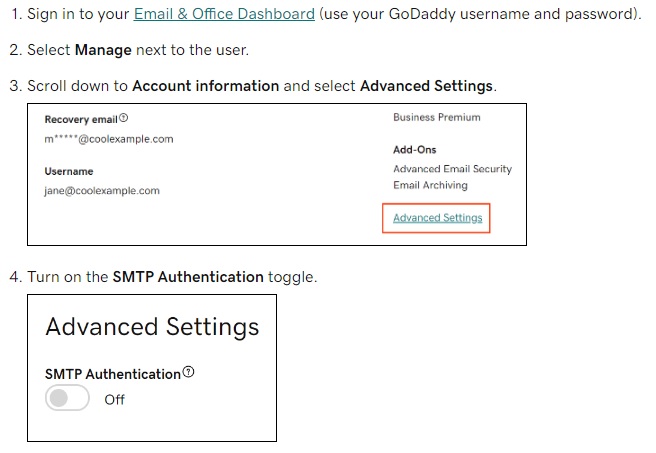This screenshot has height=453, width=656.
Task: Click the Business Premium plan text
Action: click(x=437, y=118)
